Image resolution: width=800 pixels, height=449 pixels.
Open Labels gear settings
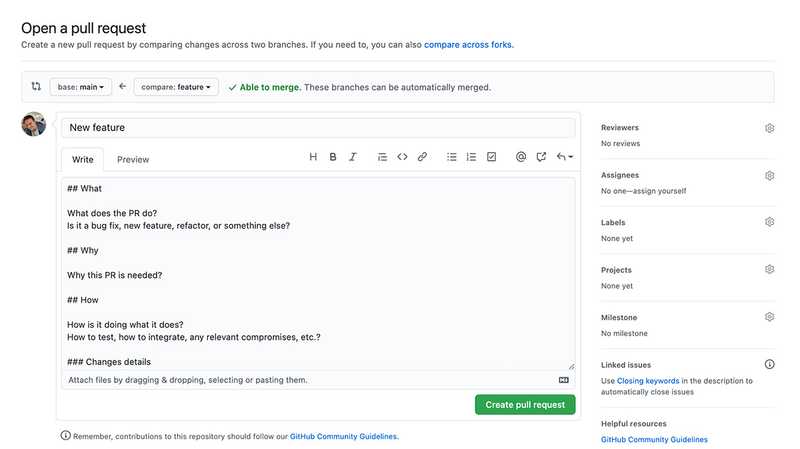[769, 222]
